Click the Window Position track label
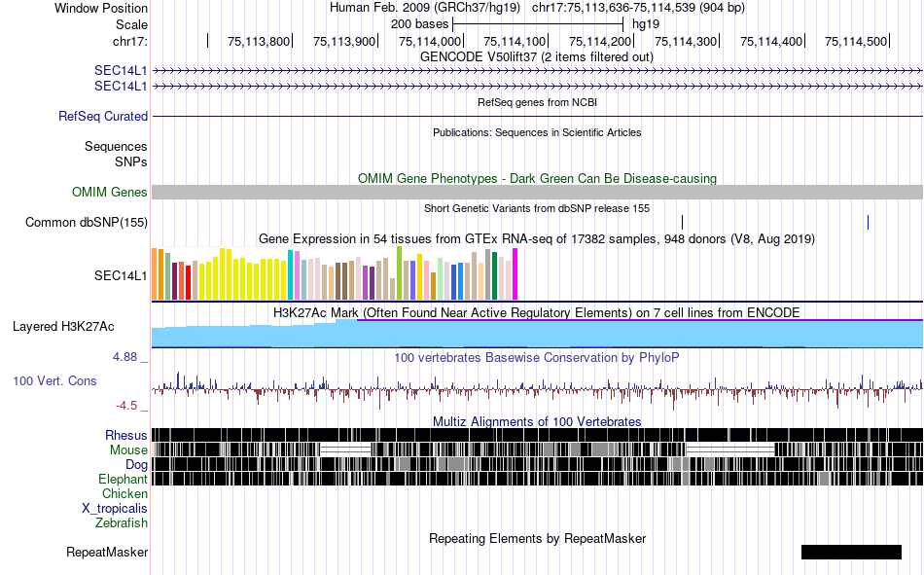This screenshot has width=924, height=575. point(101,8)
